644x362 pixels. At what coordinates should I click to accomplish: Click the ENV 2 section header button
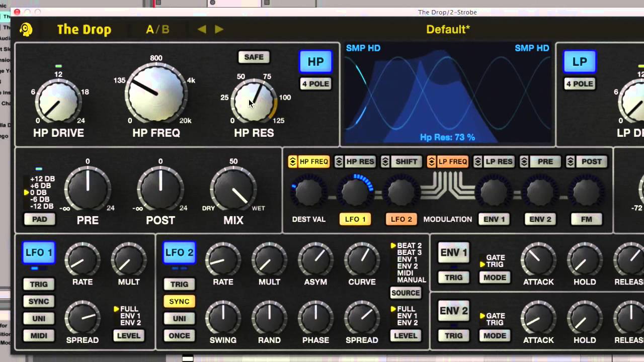click(453, 311)
